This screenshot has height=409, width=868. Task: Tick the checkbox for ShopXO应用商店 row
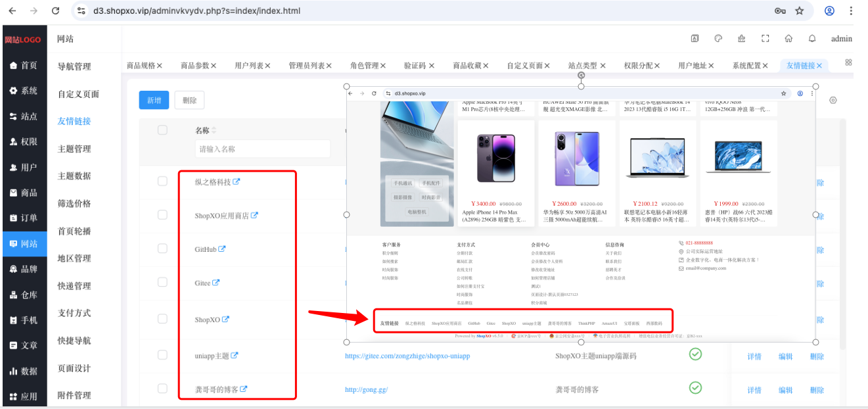coord(162,215)
